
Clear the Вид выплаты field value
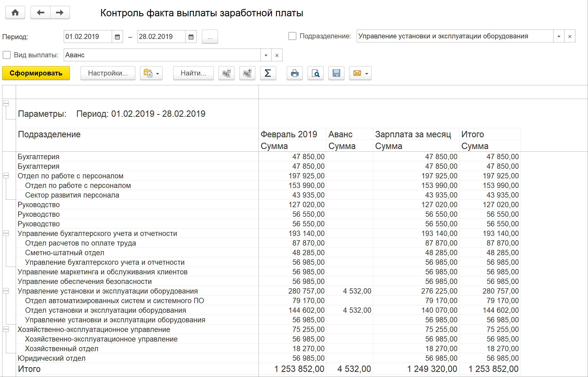tap(277, 55)
